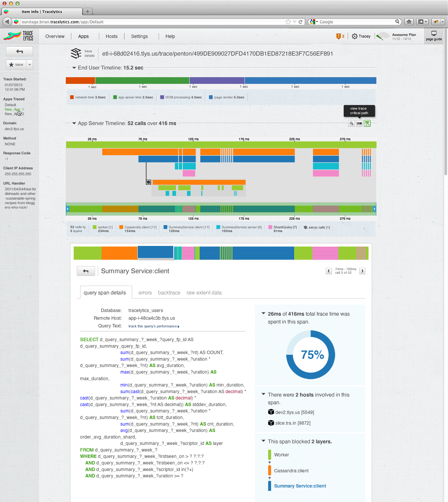Click DOM processing purple legend swatch
Image resolution: width=448 pixels, height=502 pixels.
tap(162, 97)
